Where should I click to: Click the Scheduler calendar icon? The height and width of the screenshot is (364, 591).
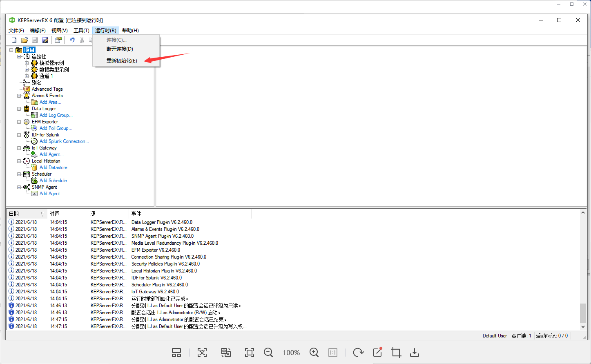tap(27, 174)
